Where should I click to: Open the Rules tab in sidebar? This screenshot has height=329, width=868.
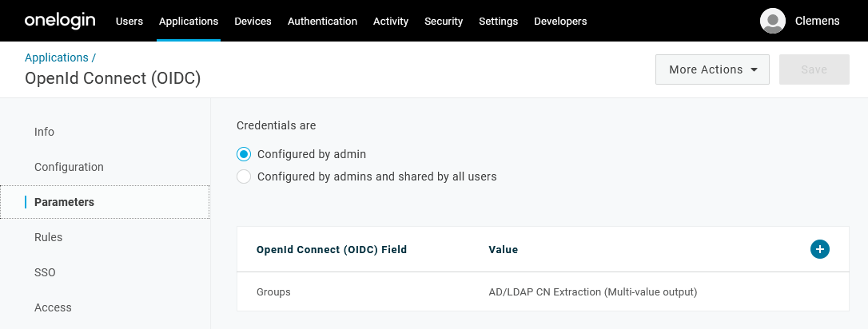pos(48,237)
